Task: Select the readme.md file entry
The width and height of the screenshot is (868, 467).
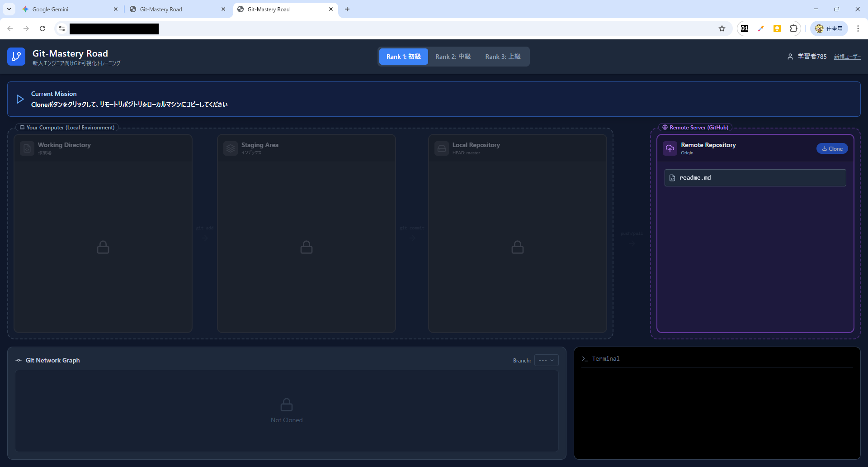Action: click(x=755, y=178)
